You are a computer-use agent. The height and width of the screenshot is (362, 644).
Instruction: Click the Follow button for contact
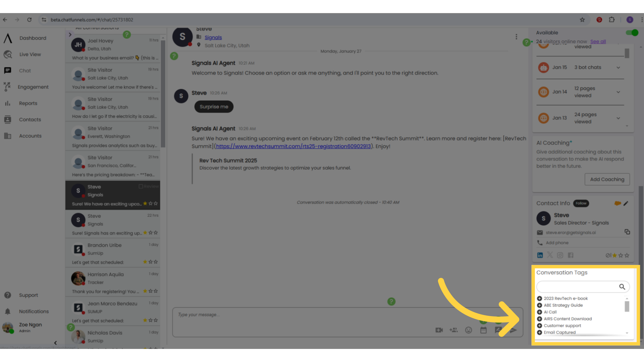(x=581, y=203)
